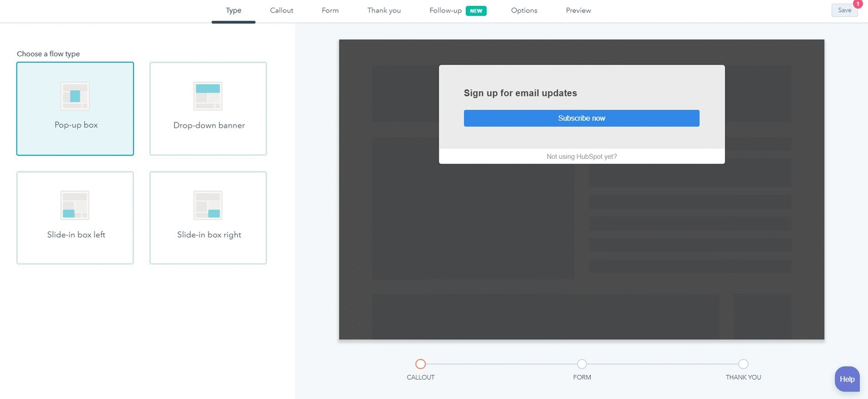The height and width of the screenshot is (399, 868).
Task: Click the Subscribe now button in preview
Action: click(x=582, y=118)
